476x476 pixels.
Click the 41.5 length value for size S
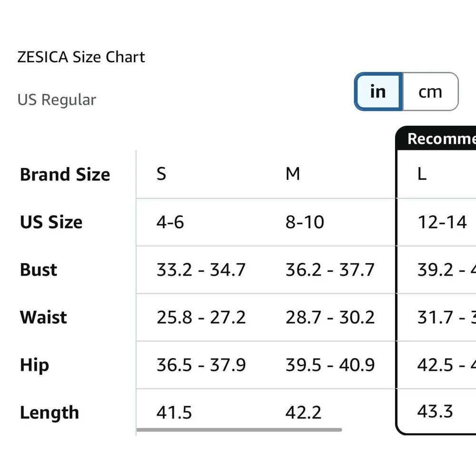[174, 412]
